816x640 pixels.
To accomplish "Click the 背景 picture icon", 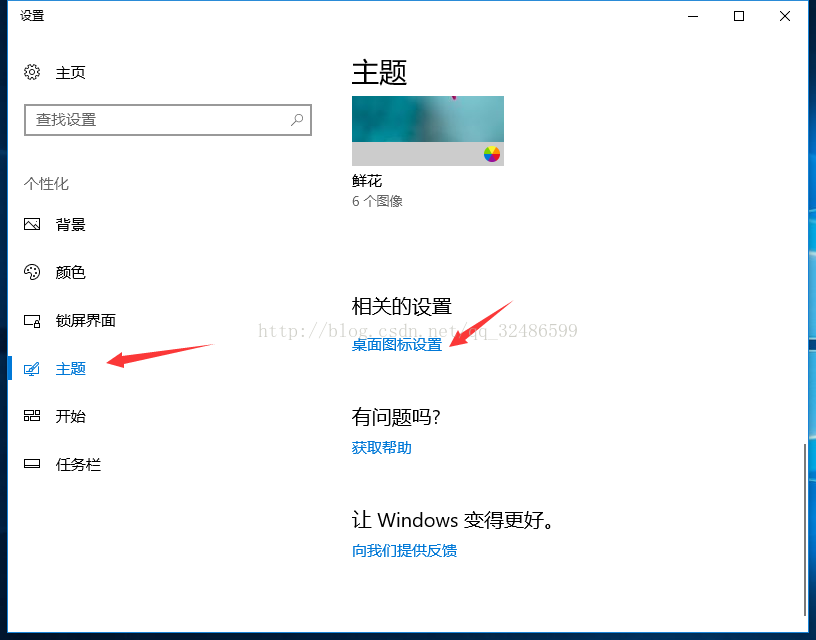I will [x=32, y=224].
